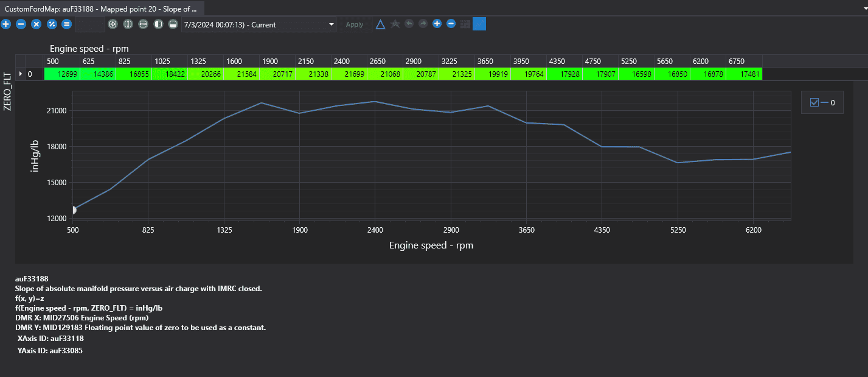Screen dimensions: 868x377
Task: Click the half-filled top/bottom circle icon
Action: click(x=173, y=24)
